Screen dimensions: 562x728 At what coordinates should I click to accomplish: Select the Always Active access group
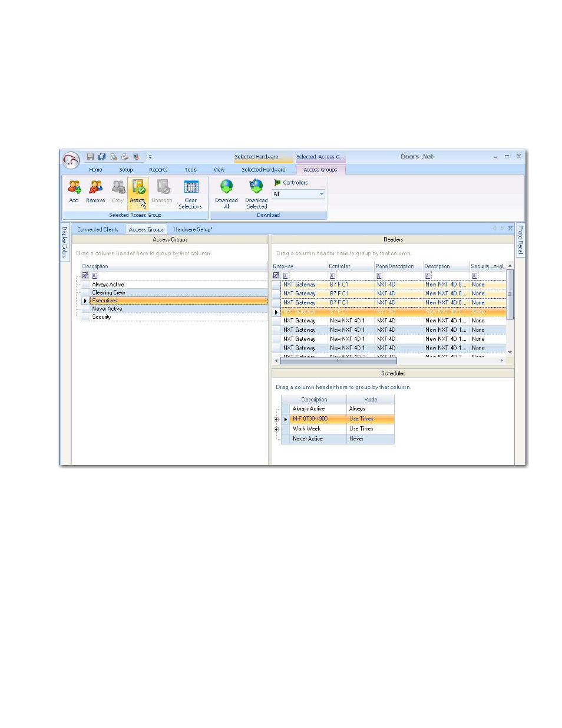click(179, 285)
